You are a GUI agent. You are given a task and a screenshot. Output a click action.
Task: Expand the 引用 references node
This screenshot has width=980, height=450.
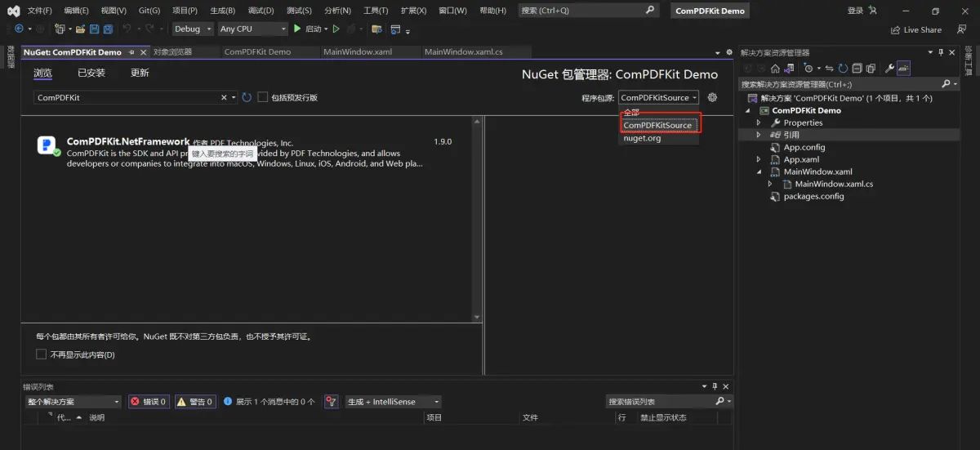[x=759, y=135]
